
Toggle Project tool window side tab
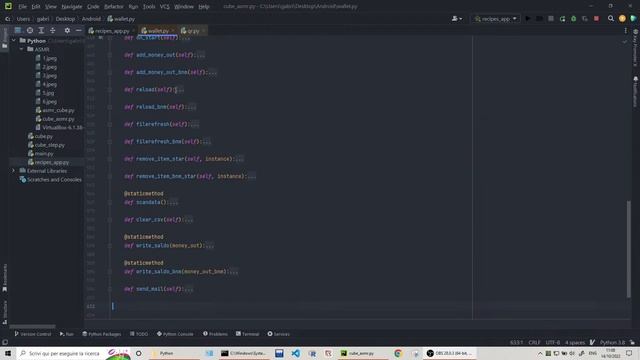tap(4, 38)
